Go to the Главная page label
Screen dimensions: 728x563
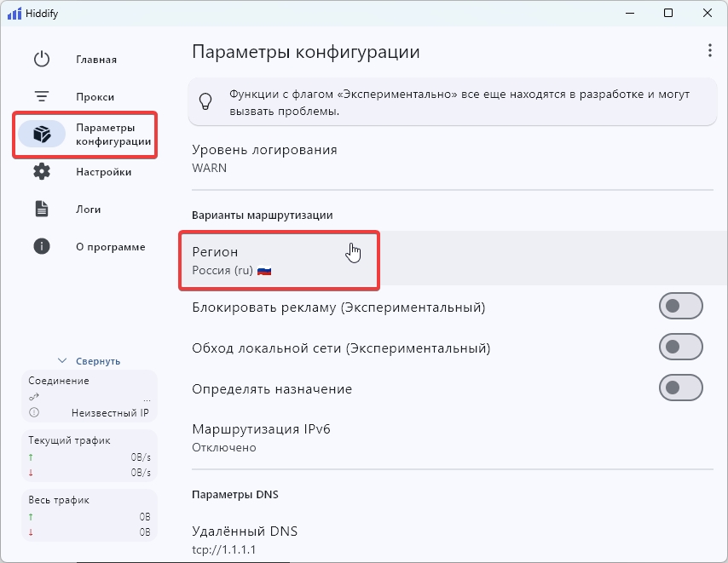pyautogui.click(x=96, y=60)
